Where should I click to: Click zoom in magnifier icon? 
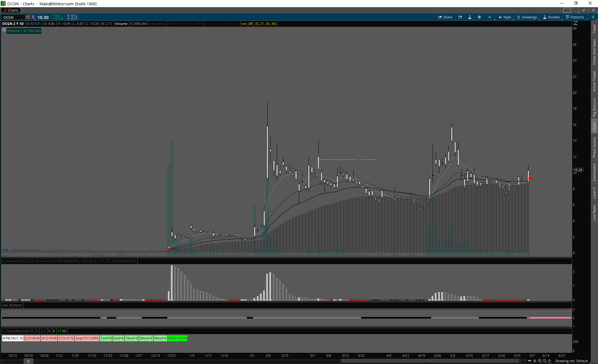click(x=540, y=361)
